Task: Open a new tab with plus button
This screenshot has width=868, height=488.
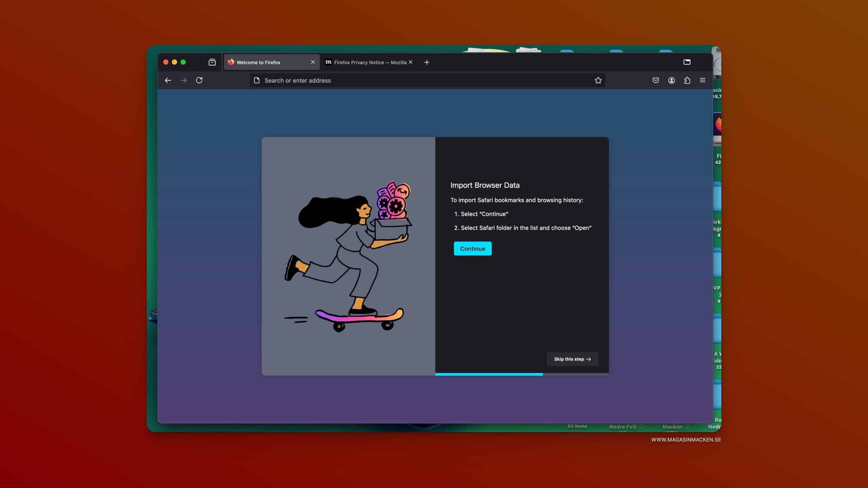Action: click(x=427, y=62)
